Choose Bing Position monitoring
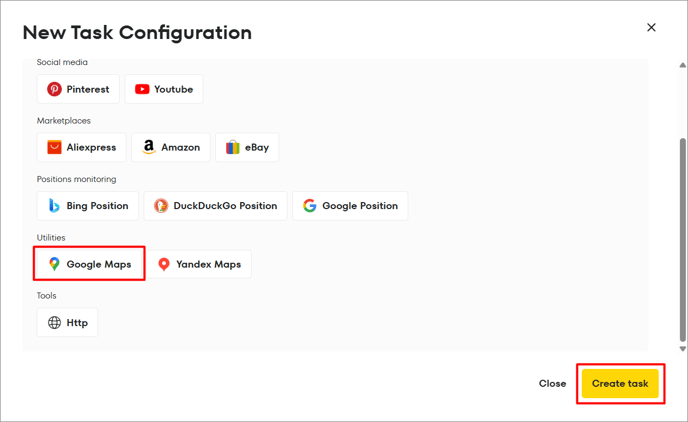This screenshot has height=422, width=688. tap(88, 206)
